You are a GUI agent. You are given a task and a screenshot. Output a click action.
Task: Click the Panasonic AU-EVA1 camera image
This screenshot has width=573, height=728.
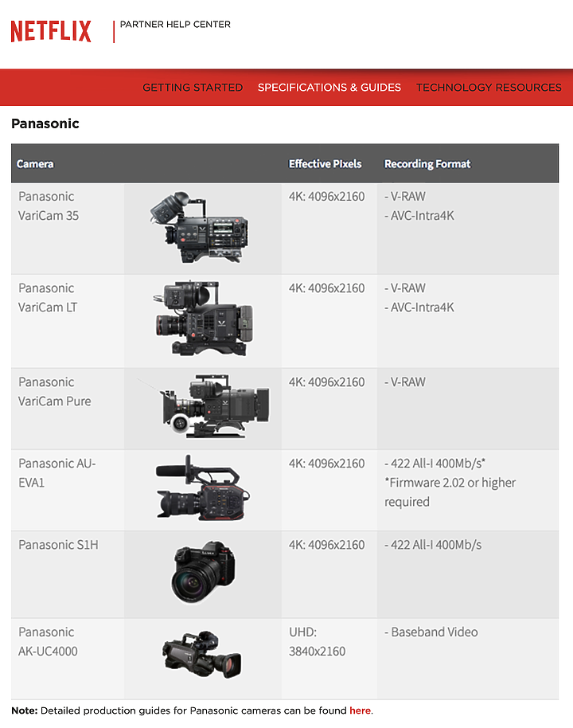click(x=203, y=487)
